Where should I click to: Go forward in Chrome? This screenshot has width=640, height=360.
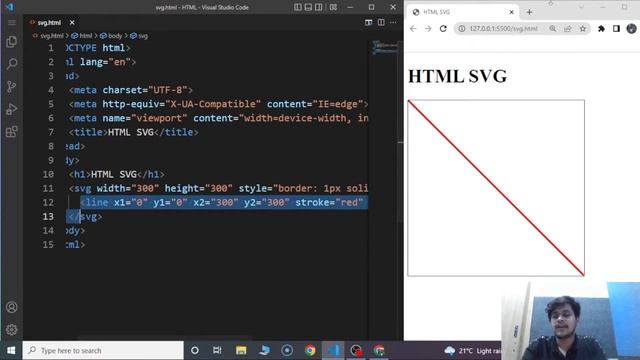click(x=428, y=29)
